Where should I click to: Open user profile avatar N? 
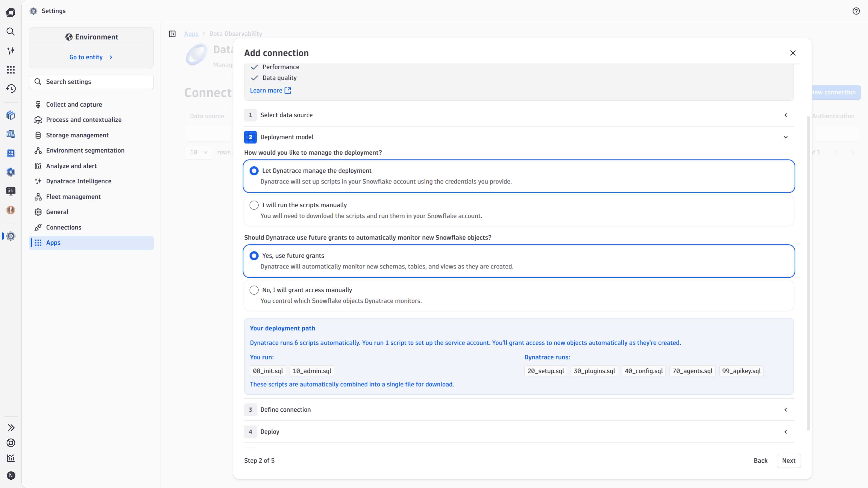pos(11,476)
